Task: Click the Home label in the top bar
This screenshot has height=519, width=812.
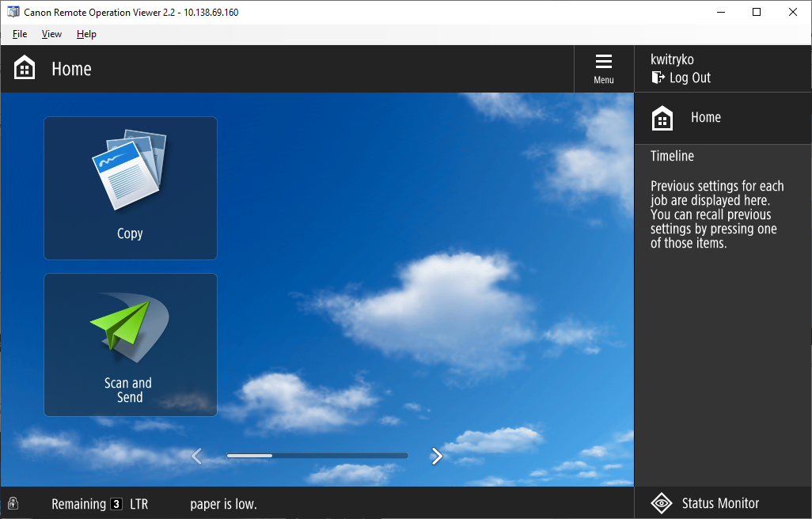Action: coord(71,69)
